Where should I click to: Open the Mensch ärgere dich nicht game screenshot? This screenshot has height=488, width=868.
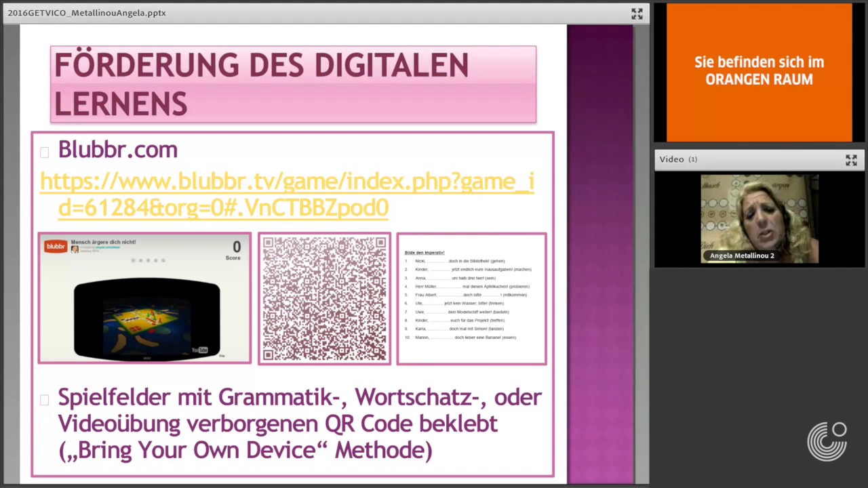point(144,298)
